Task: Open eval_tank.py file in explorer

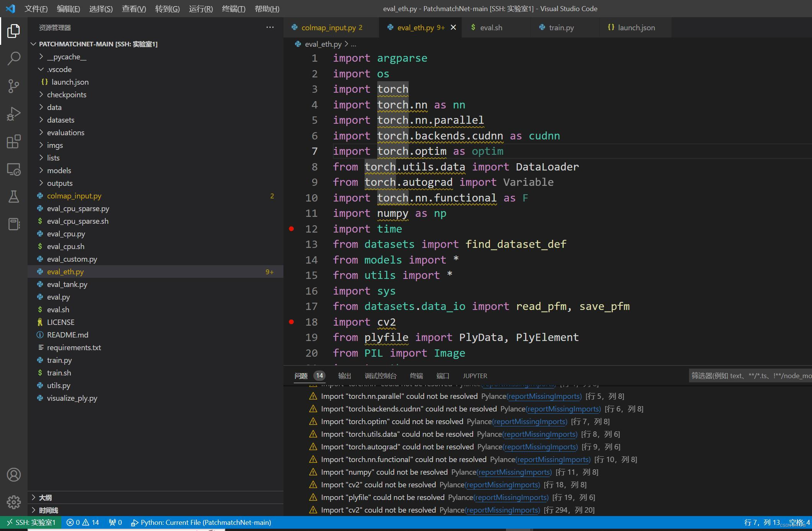Action: [x=67, y=284]
